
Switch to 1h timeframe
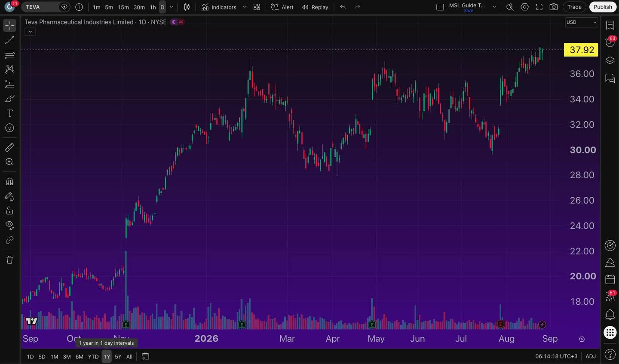pyautogui.click(x=153, y=7)
